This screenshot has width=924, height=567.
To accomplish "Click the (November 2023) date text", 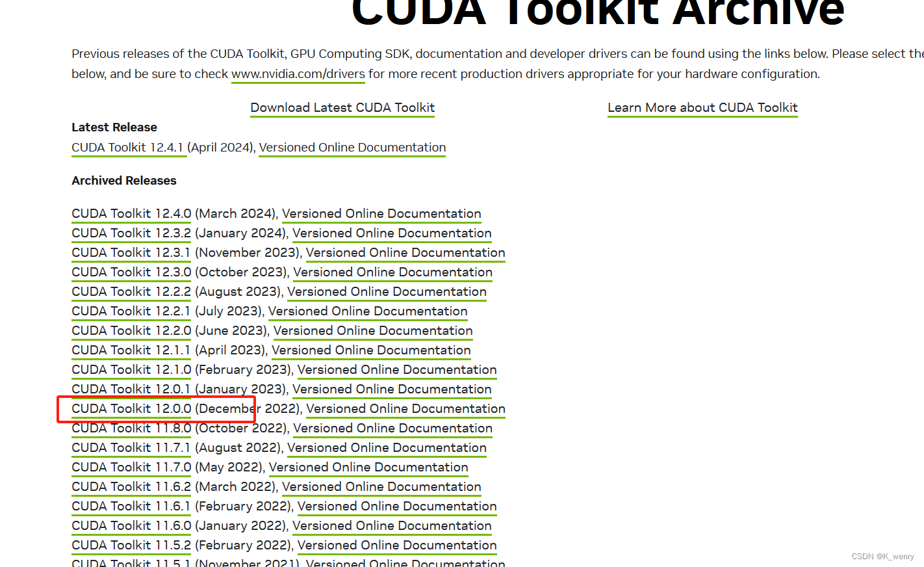I will 247,253.
